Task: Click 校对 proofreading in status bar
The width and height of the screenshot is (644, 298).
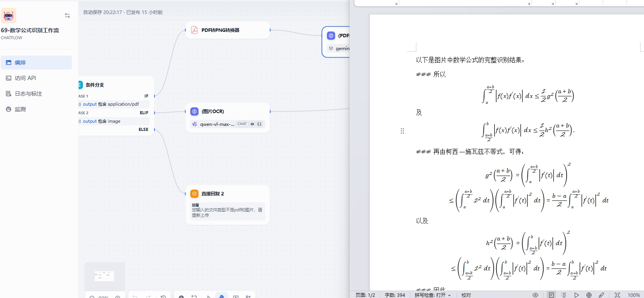Action: (466, 295)
